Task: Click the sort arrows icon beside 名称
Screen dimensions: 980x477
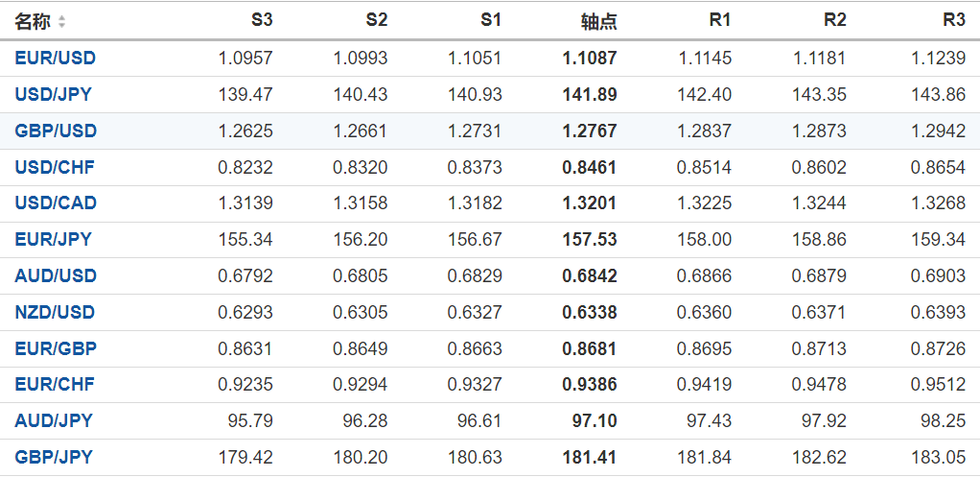Action: tap(62, 21)
